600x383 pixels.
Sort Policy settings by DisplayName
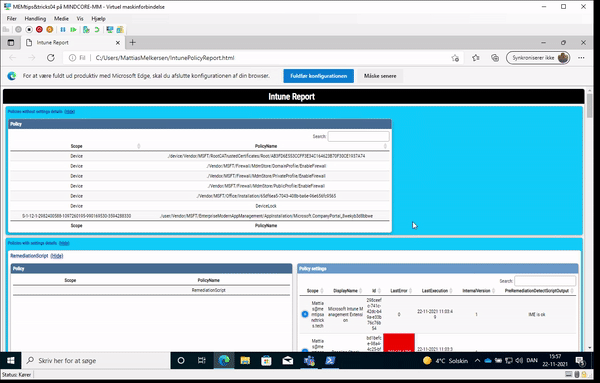pos(345,291)
